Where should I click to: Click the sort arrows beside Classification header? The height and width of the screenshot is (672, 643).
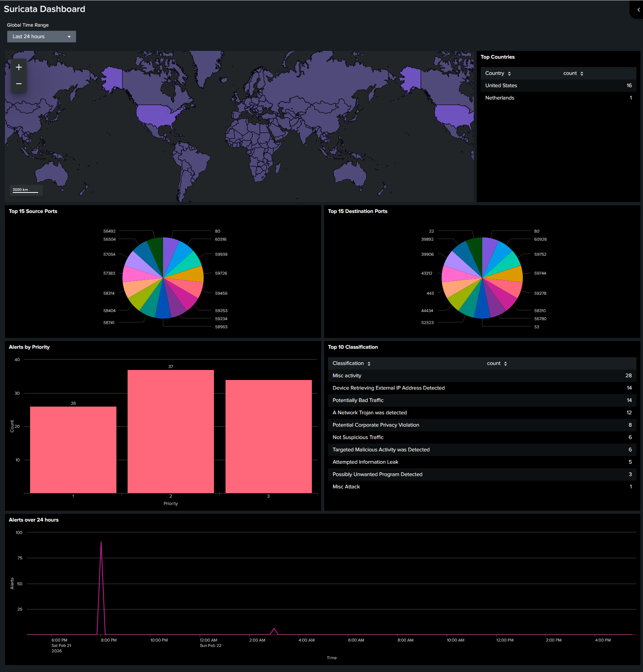click(369, 363)
